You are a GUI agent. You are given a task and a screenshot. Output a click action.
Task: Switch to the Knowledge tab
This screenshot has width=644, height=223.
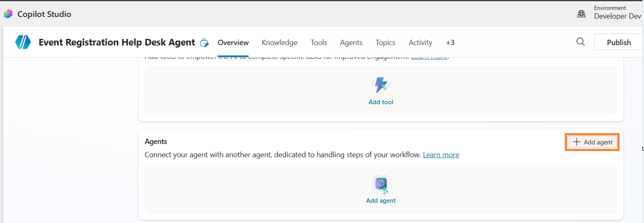point(279,43)
